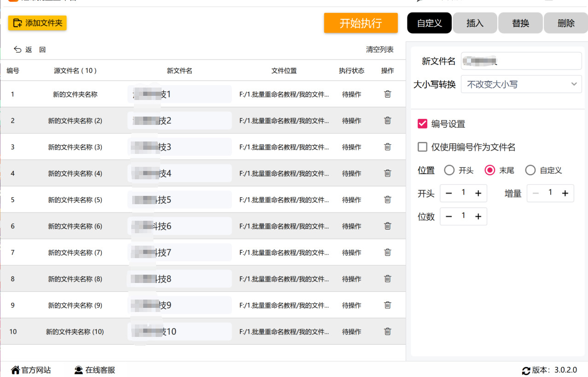Click trash icon in row 8

388,279
